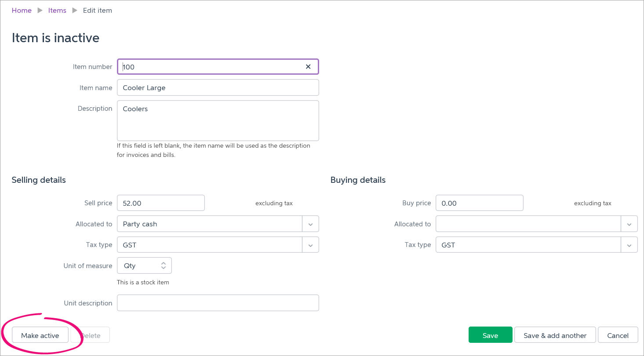Select the Buy price field

[479, 203]
